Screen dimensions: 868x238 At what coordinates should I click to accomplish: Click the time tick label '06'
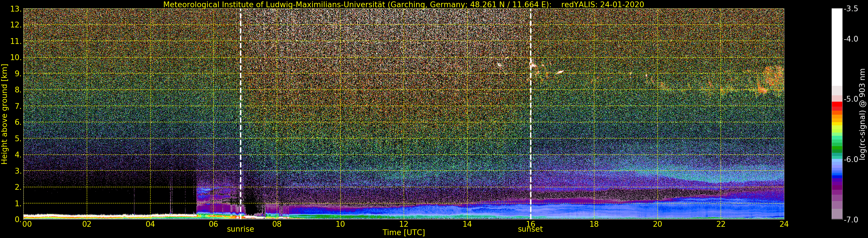214,224
